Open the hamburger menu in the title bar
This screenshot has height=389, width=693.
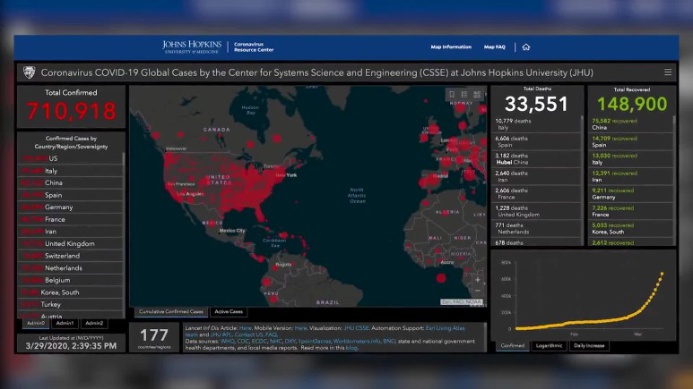tap(668, 72)
